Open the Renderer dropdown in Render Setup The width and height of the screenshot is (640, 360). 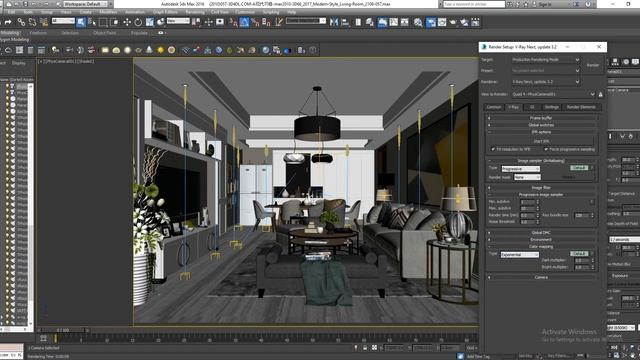pos(546,82)
